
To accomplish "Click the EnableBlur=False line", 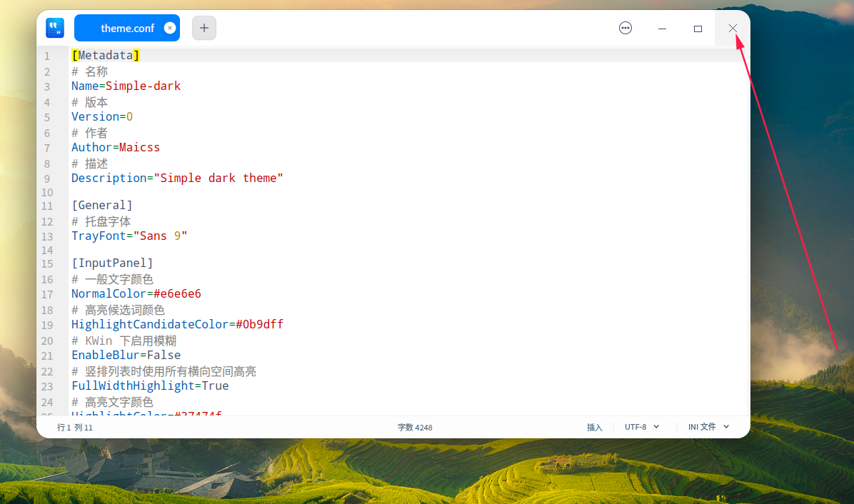I will click(x=126, y=355).
